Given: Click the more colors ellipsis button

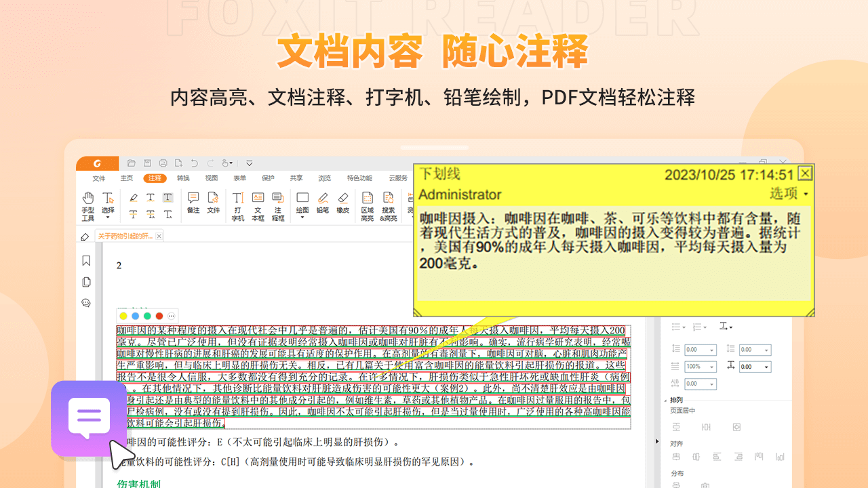Looking at the screenshot, I should coord(172,316).
